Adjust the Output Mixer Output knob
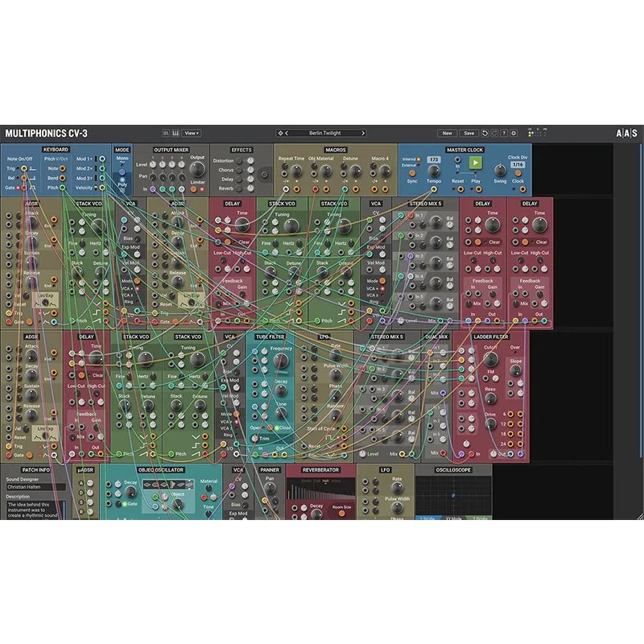This screenshot has height=644, width=644. point(197,169)
